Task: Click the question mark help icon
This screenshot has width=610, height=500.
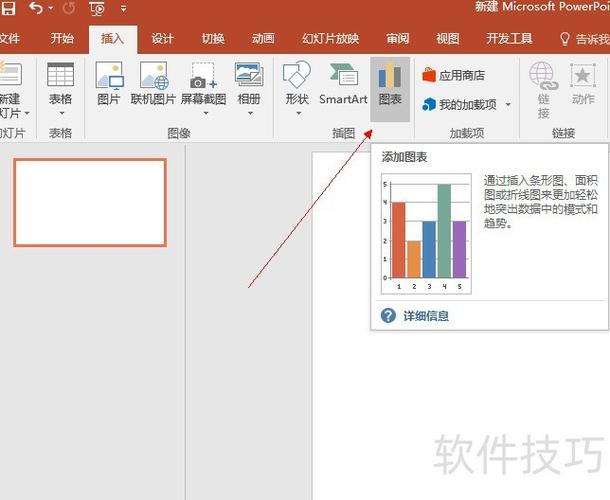Action: [x=388, y=316]
